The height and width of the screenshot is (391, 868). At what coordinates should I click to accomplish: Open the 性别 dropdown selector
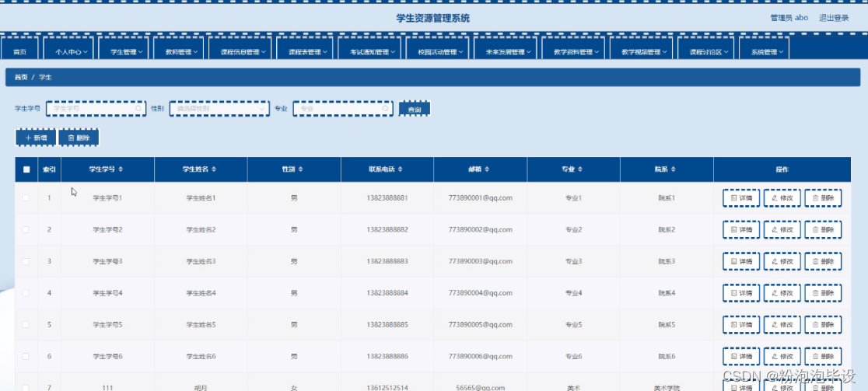coord(219,109)
